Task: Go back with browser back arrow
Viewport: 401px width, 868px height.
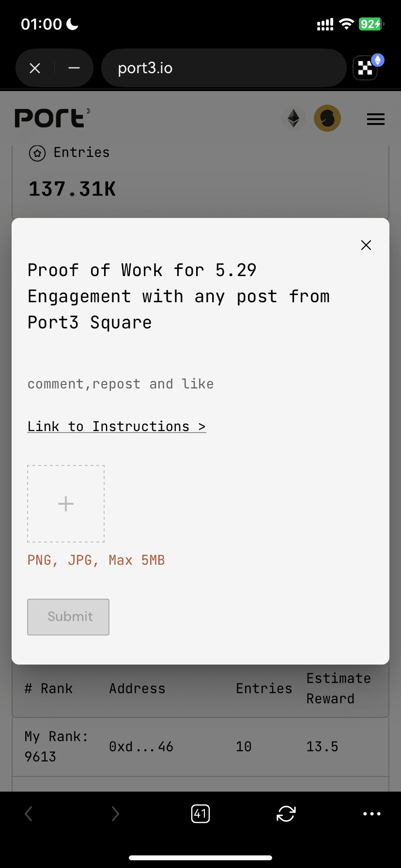Action: [x=29, y=814]
